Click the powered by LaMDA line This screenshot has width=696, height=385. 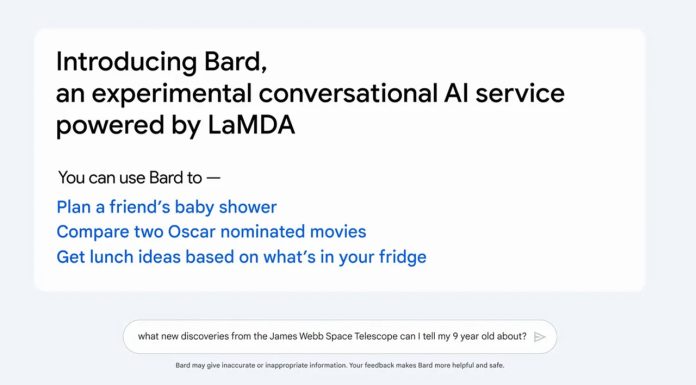coord(175,126)
